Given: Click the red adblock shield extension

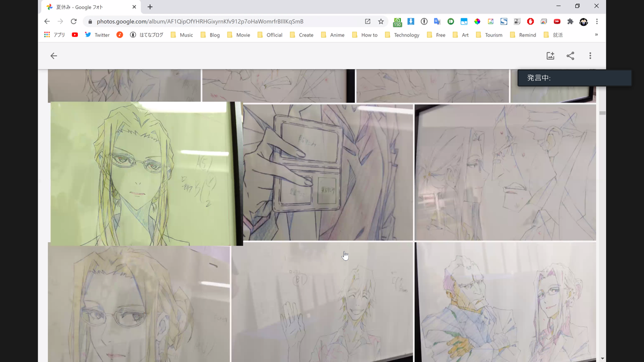Looking at the screenshot, I should tap(530, 21).
